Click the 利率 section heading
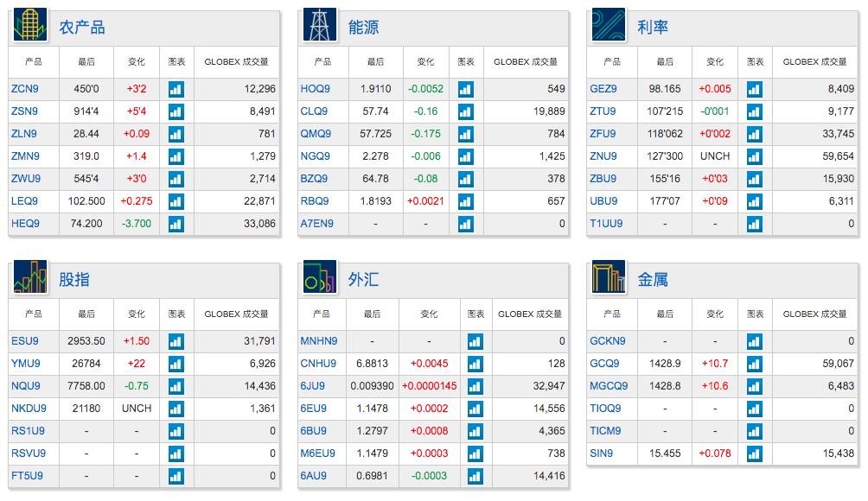The image size is (868, 501). point(652,27)
